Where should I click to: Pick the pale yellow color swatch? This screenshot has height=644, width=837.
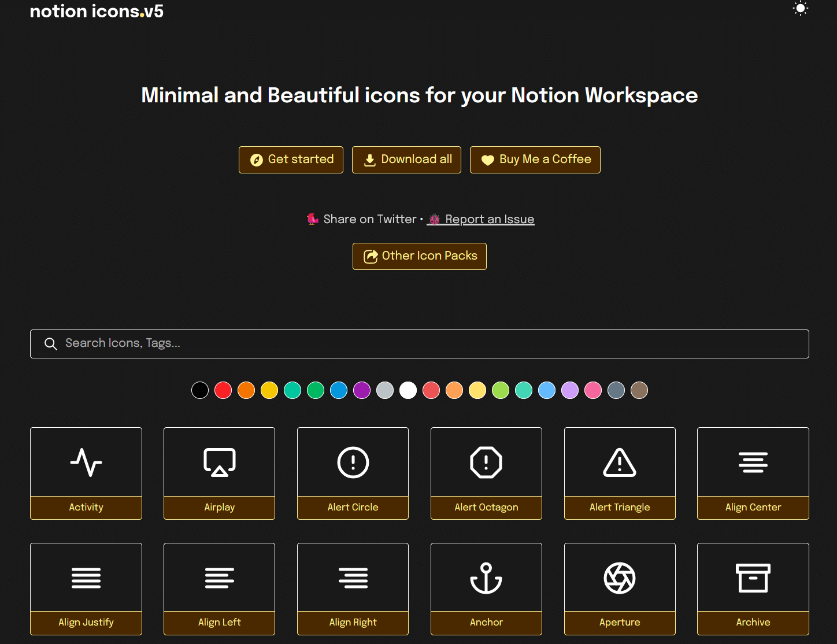click(477, 390)
